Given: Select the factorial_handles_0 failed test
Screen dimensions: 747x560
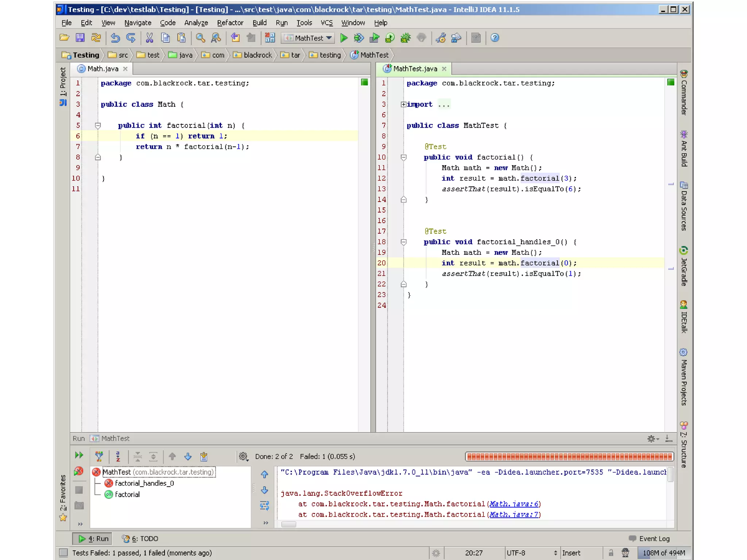Looking at the screenshot, I should [x=144, y=483].
